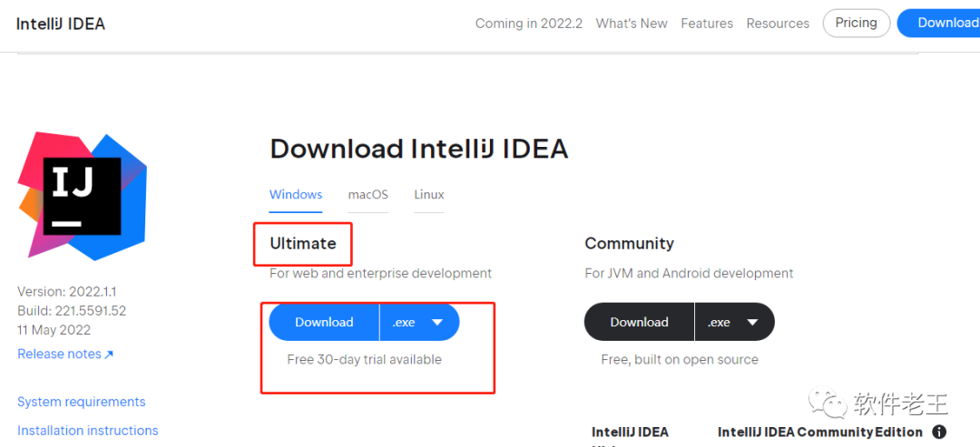Download the Ultimate edition
The image size is (980, 447).
324,322
